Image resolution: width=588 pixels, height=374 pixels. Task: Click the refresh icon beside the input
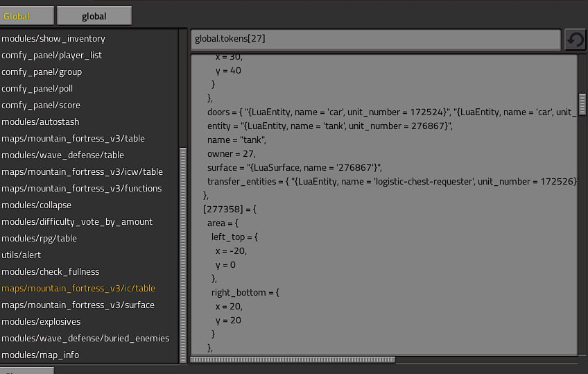point(575,39)
